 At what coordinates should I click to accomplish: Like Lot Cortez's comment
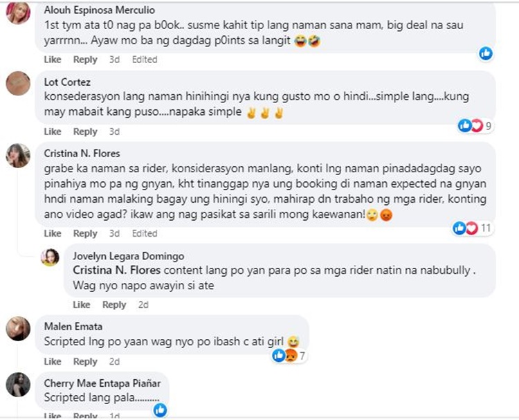coord(53,131)
